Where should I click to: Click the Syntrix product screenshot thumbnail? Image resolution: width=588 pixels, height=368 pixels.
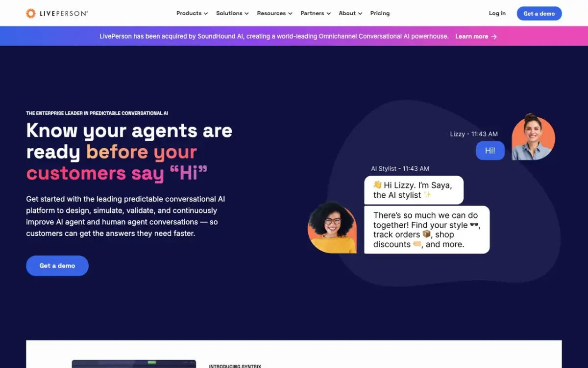coord(134,364)
